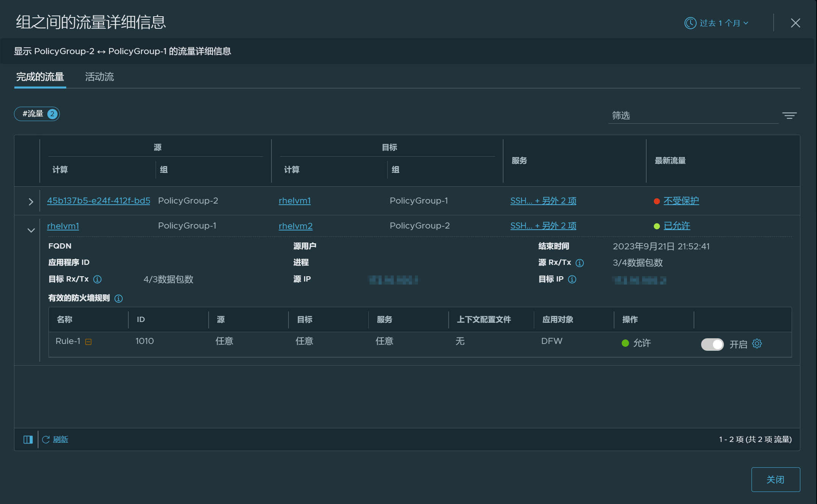This screenshot has width=817, height=504.
Task: Click PolicyGroup-1 destination group in first row
Action: [419, 201]
